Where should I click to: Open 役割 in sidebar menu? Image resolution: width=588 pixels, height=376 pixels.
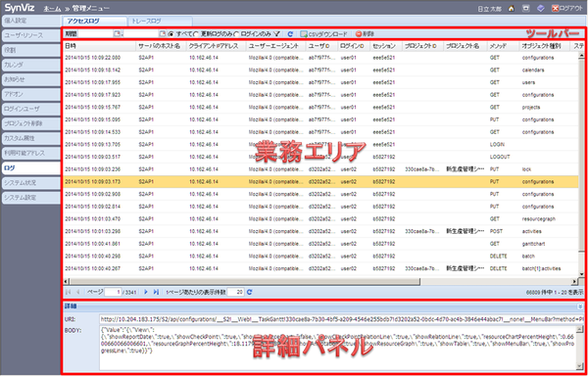tap(30, 50)
